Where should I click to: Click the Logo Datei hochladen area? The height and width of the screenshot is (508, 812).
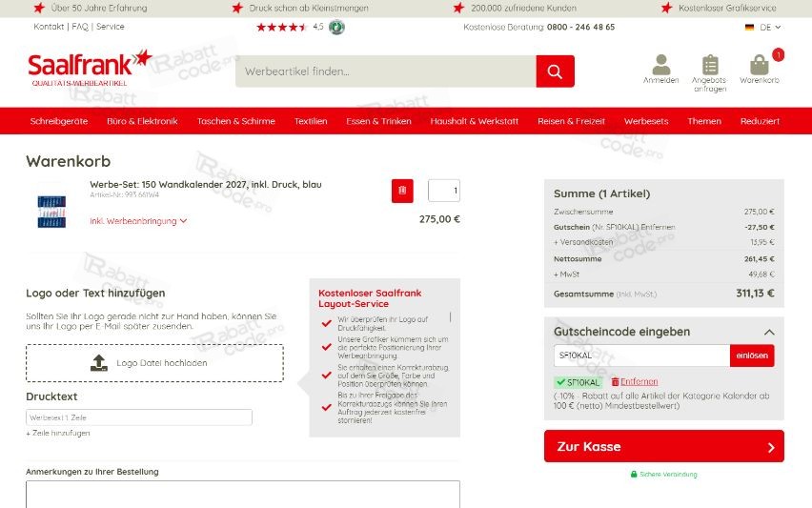coord(154,363)
